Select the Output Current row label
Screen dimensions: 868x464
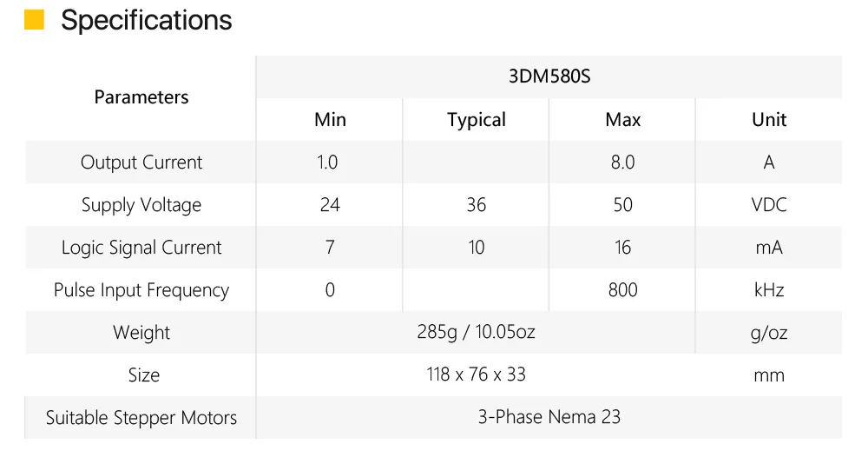pos(141,162)
